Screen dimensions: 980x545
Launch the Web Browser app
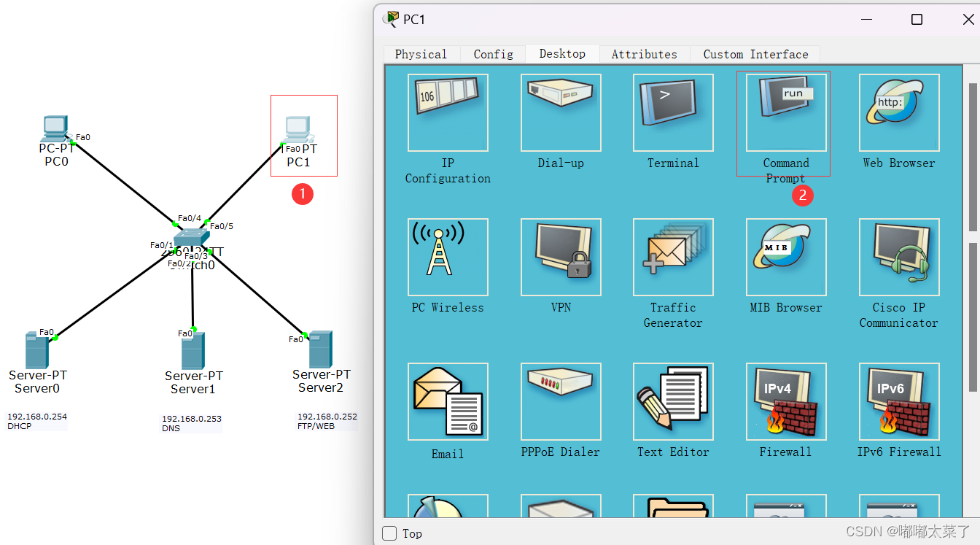pos(899,112)
